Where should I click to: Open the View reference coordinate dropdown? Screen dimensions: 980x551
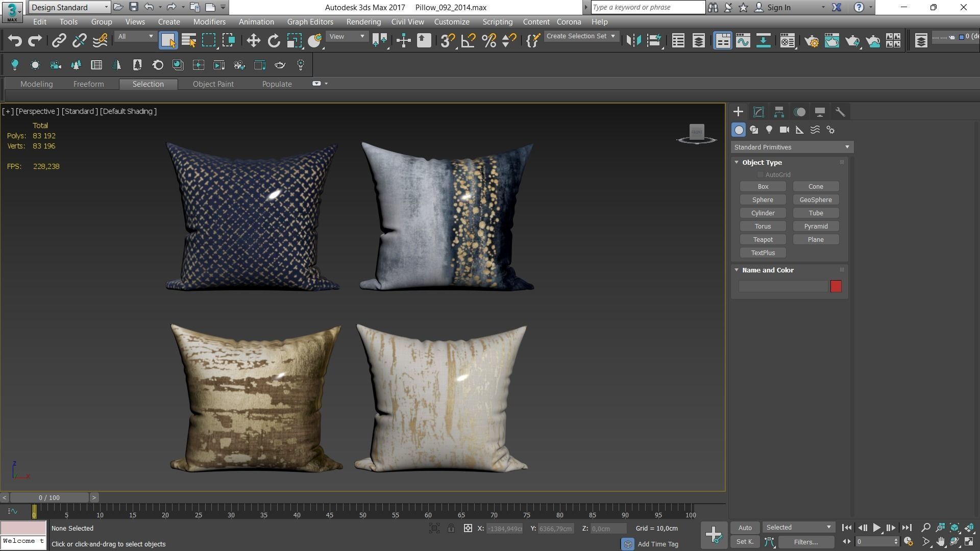click(x=347, y=37)
